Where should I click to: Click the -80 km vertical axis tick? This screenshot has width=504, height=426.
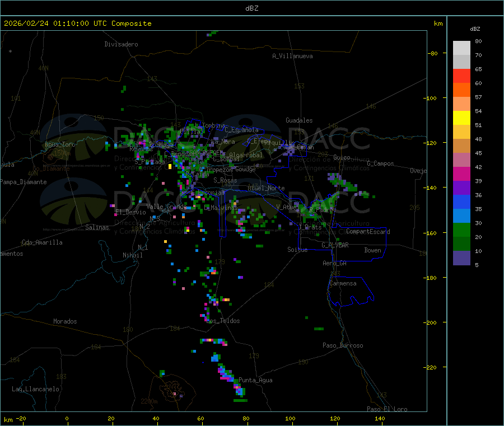433,53
